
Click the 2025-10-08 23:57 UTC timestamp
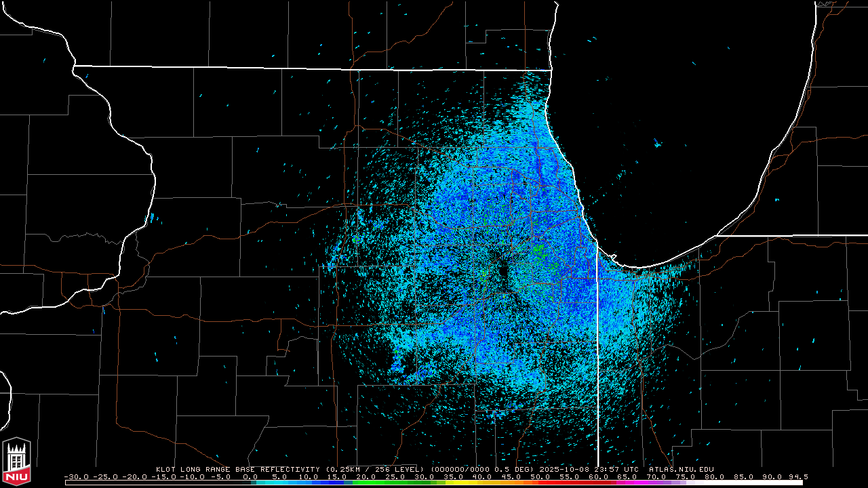click(x=589, y=469)
